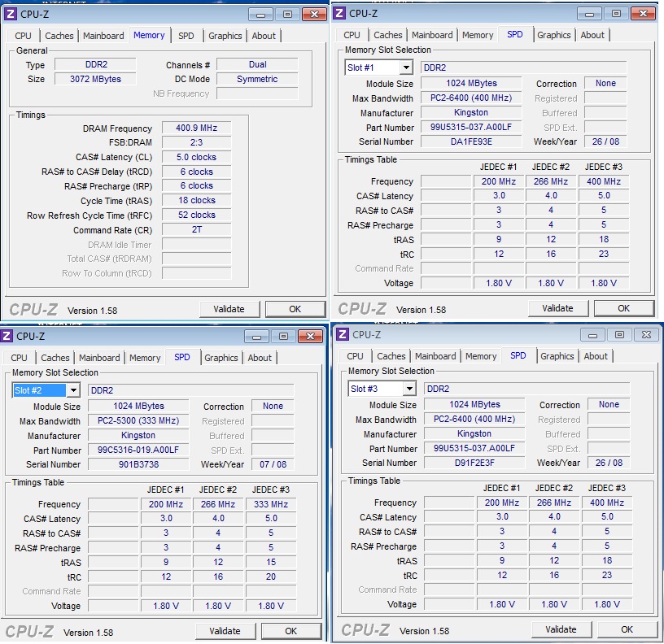664x644 pixels.
Task: Click Command Rate 2T value
Action: (x=196, y=230)
